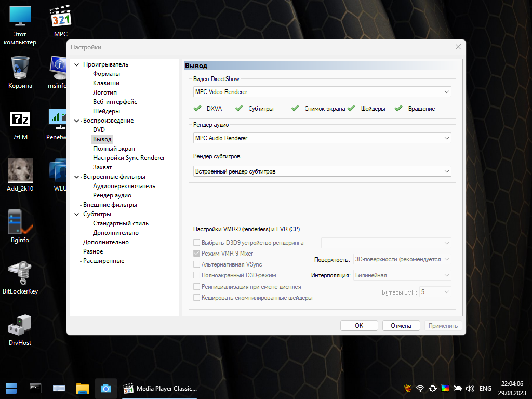Screen dimensions: 532x399
Task: Open the volume speaker tray icon
Action: 470,389
